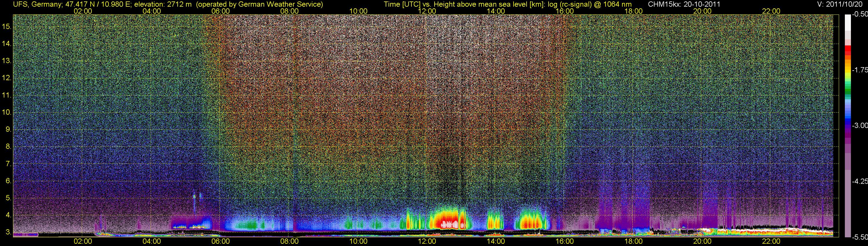Image resolution: width=868 pixels, height=246 pixels.
Task: Click the green band of the color scale bar
Action: point(848,88)
